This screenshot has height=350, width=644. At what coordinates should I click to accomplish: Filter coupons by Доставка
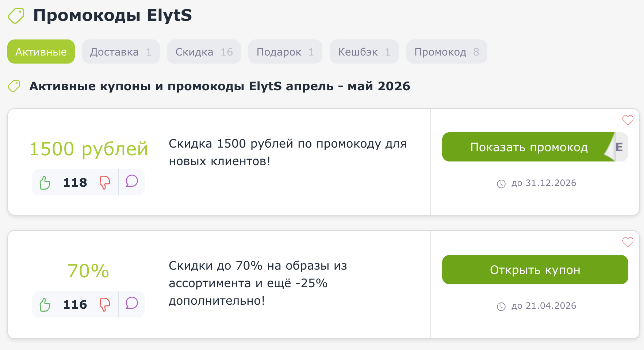click(x=120, y=52)
